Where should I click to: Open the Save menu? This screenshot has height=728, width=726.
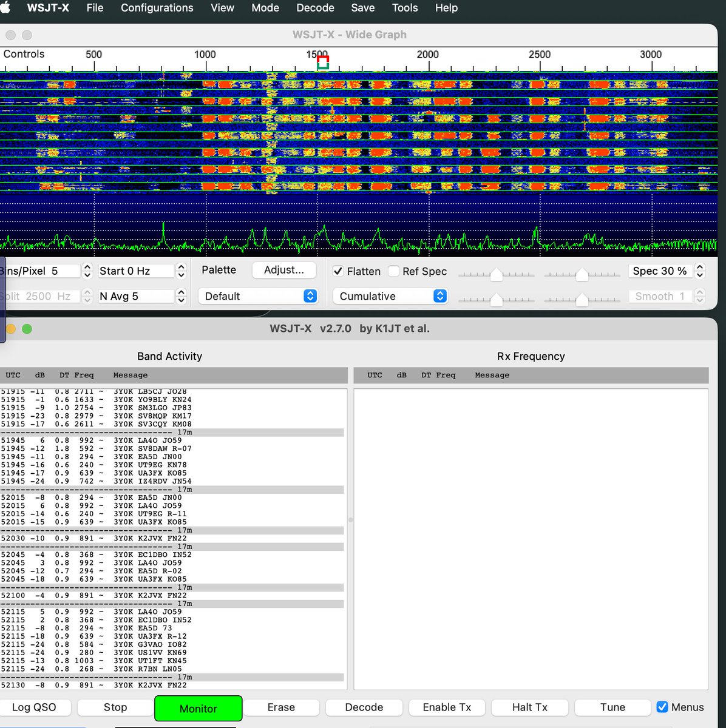coord(363,8)
